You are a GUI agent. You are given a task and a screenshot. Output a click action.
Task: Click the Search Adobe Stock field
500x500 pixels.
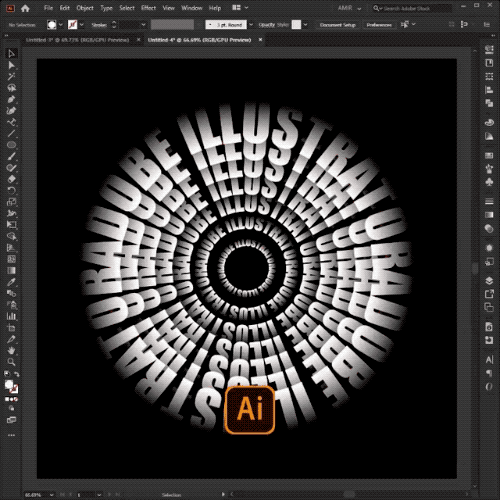pyautogui.click(x=412, y=9)
